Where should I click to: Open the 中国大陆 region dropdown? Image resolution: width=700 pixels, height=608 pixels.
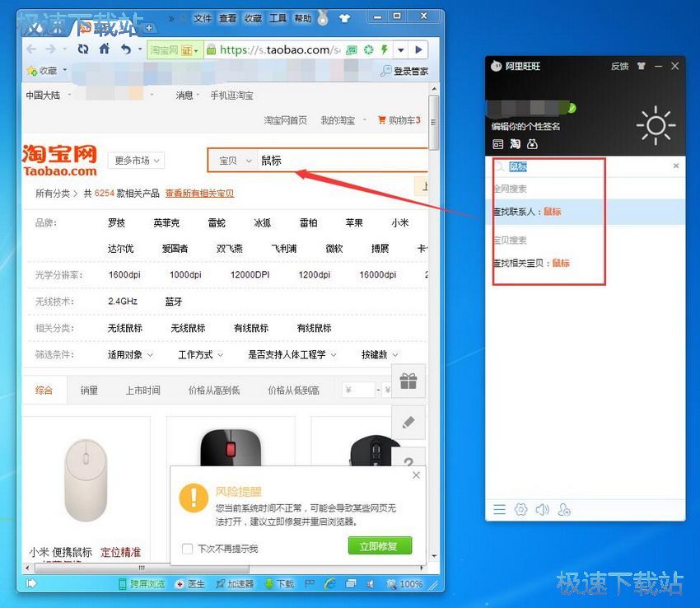[49, 95]
